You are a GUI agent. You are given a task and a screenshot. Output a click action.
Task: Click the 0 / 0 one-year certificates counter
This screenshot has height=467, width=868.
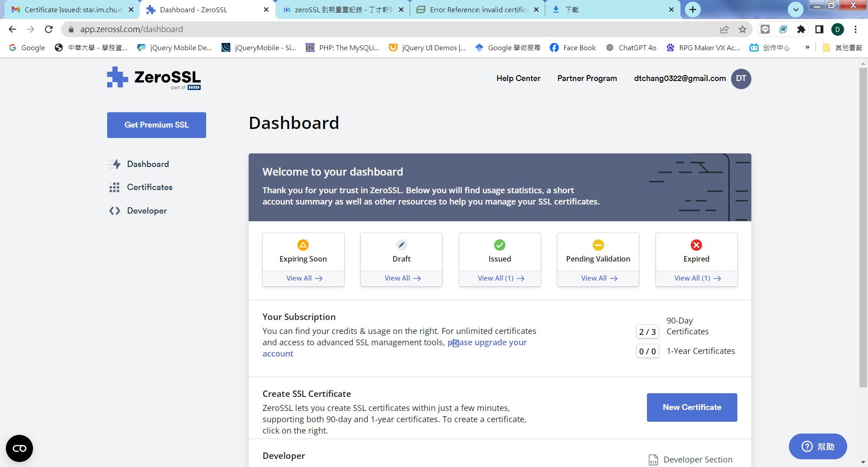[647, 351]
